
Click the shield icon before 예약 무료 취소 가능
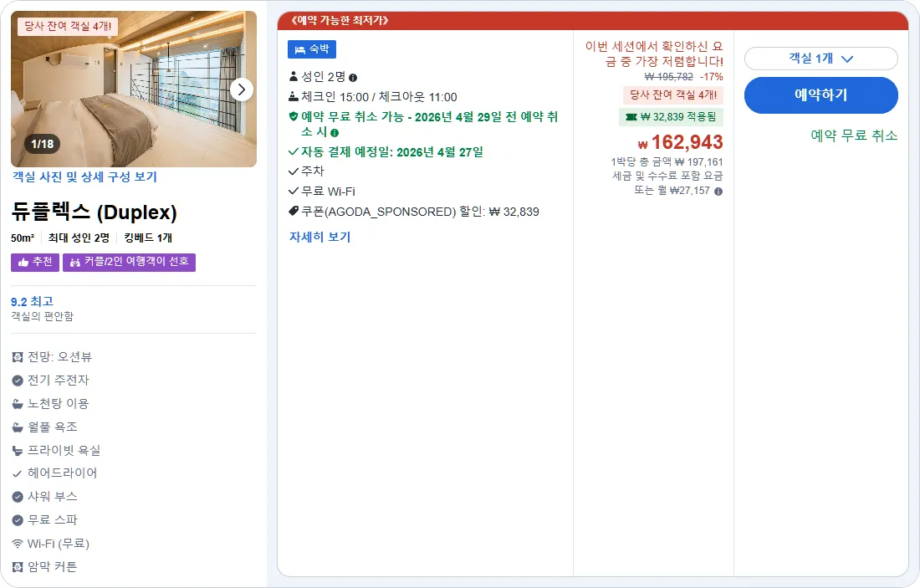tap(294, 116)
